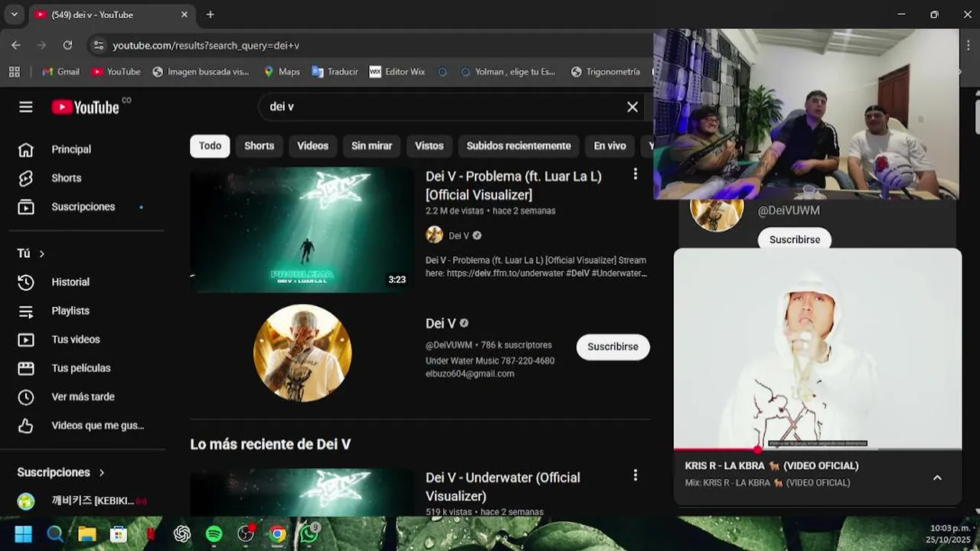Select the 'Videos' filter chip
Screen dimensions: 980x551
click(312, 145)
